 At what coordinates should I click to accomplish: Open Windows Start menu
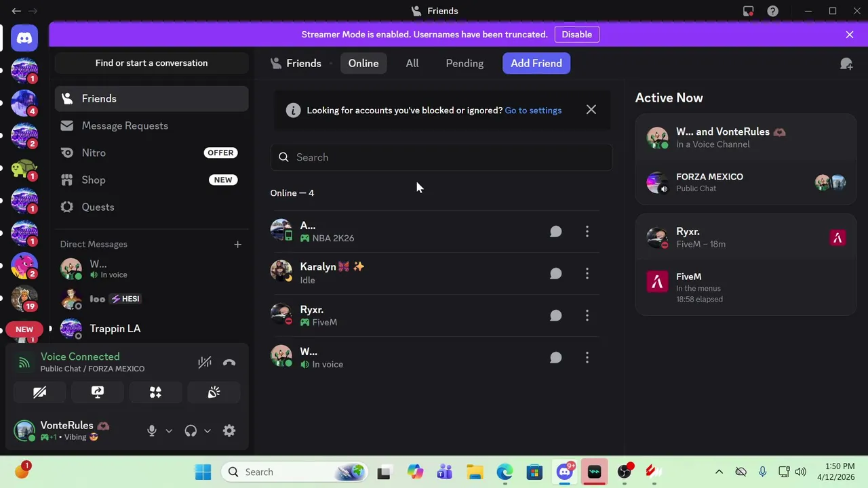click(x=203, y=472)
